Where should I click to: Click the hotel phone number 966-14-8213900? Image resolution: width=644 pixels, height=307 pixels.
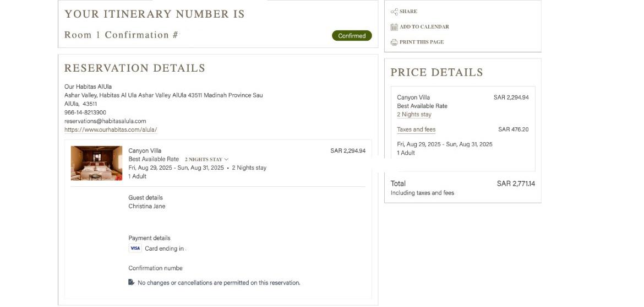point(85,112)
